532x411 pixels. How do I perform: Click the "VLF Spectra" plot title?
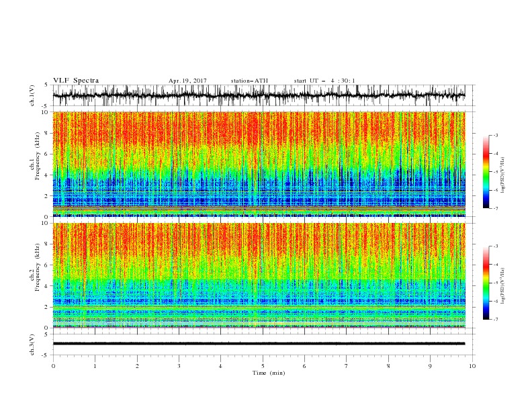(76, 81)
